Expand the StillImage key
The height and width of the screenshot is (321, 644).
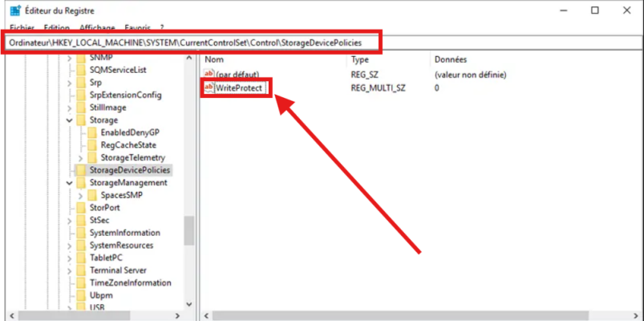[x=70, y=108]
